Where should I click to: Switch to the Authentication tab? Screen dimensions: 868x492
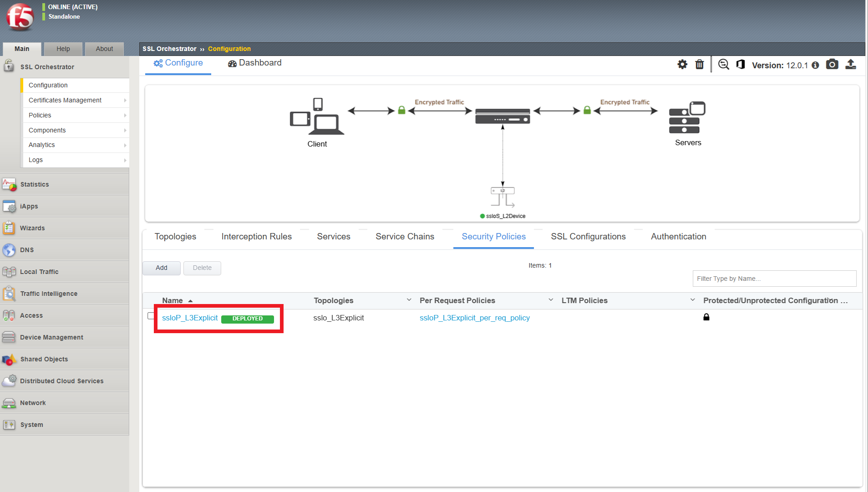[x=679, y=237]
